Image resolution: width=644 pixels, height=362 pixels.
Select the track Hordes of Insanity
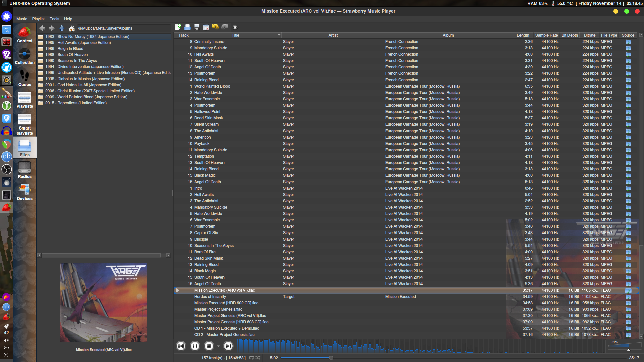[x=210, y=297]
